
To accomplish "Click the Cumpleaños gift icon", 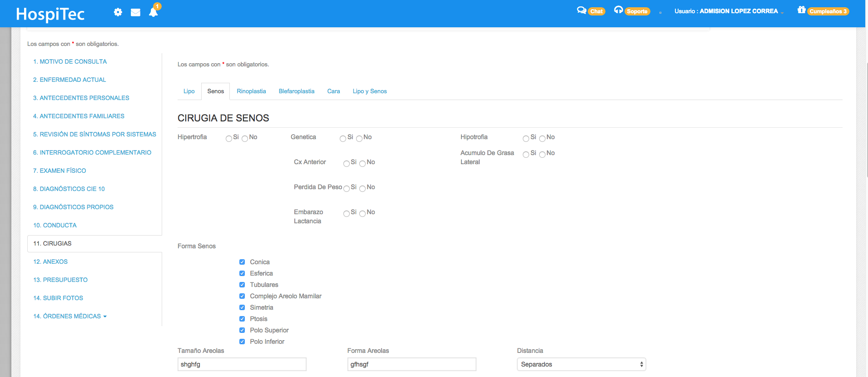I will 801,10.
